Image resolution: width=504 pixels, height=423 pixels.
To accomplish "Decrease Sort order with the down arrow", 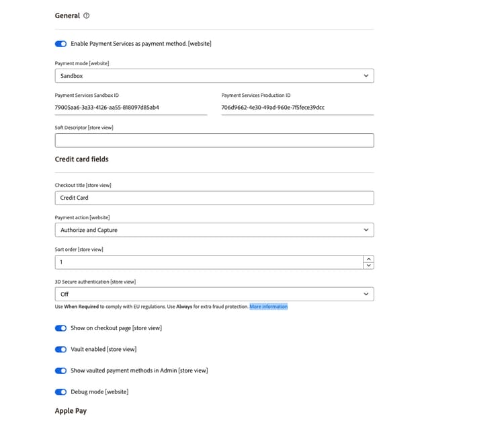I will (368, 266).
